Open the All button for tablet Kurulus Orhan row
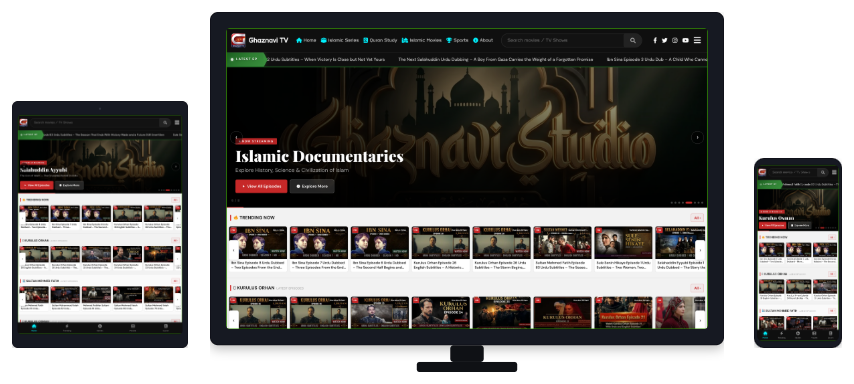This screenshot has height=384, width=854. tap(175, 240)
